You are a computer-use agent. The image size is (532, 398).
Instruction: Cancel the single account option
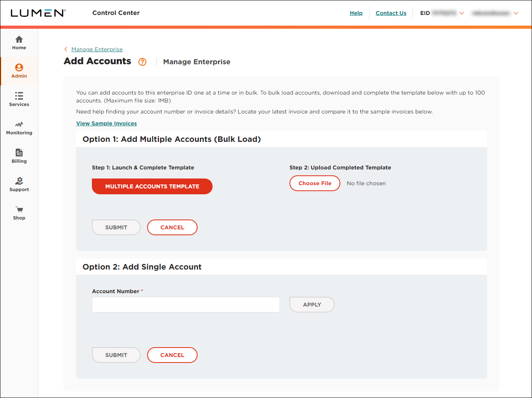point(172,355)
